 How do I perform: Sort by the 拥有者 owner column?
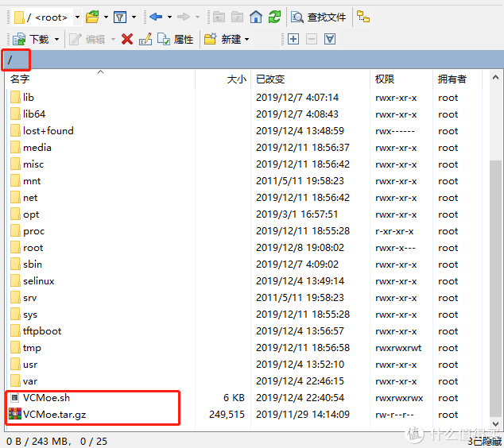(x=457, y=79)
